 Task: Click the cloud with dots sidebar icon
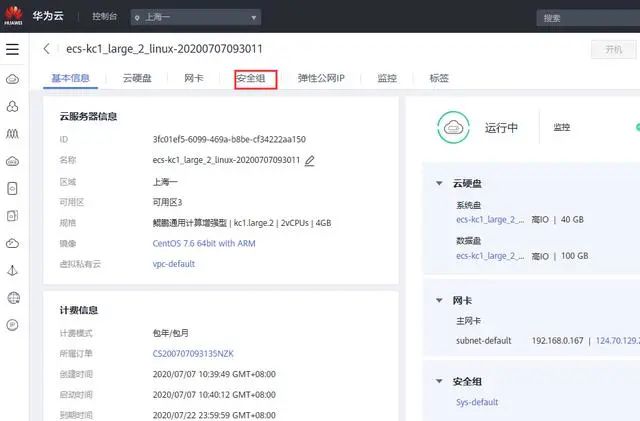pyautogui.click(x=12, y=161)
